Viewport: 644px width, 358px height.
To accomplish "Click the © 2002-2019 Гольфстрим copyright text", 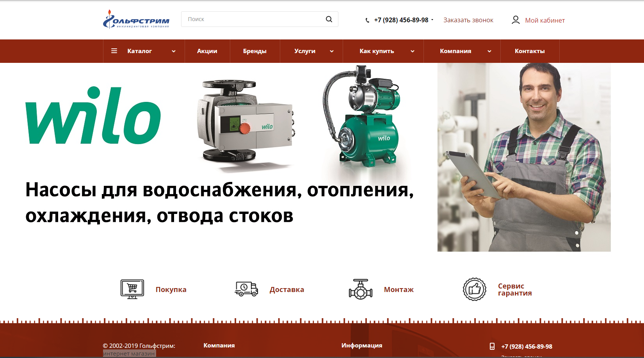I will (139, 346).
